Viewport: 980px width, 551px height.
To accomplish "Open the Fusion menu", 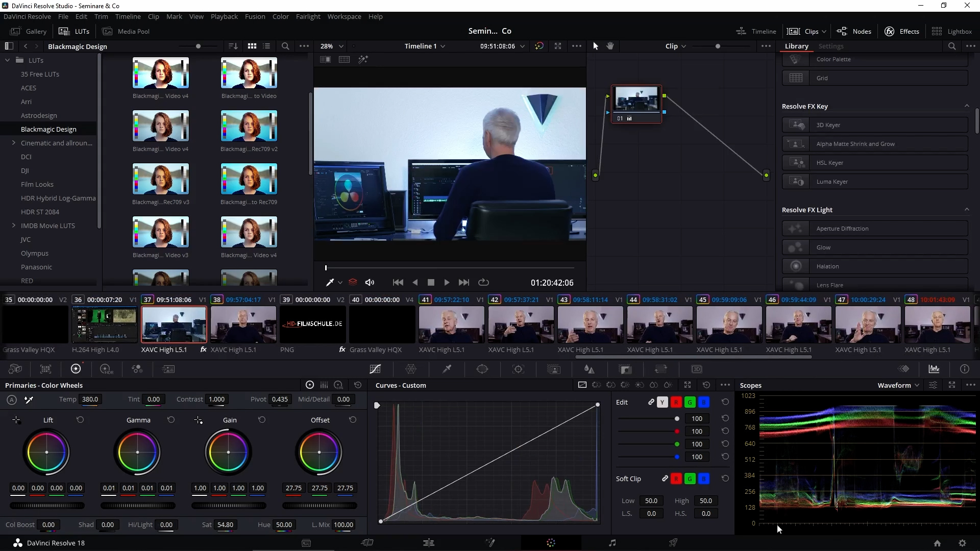I will coord(255,16).
